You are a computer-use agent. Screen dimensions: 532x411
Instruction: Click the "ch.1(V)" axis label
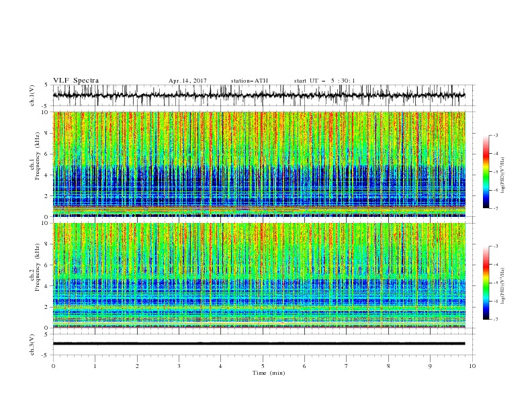click(x=32, y=95)
